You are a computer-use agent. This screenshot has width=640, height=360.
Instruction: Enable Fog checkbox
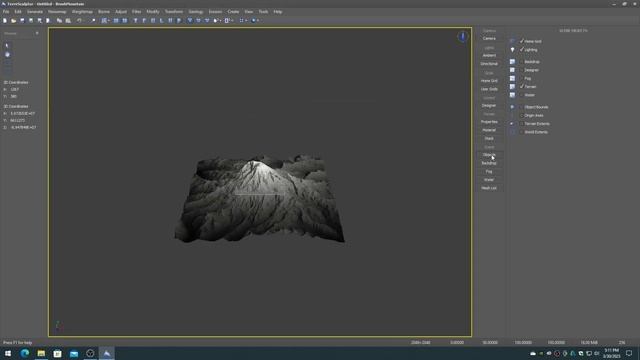(522, 78)
